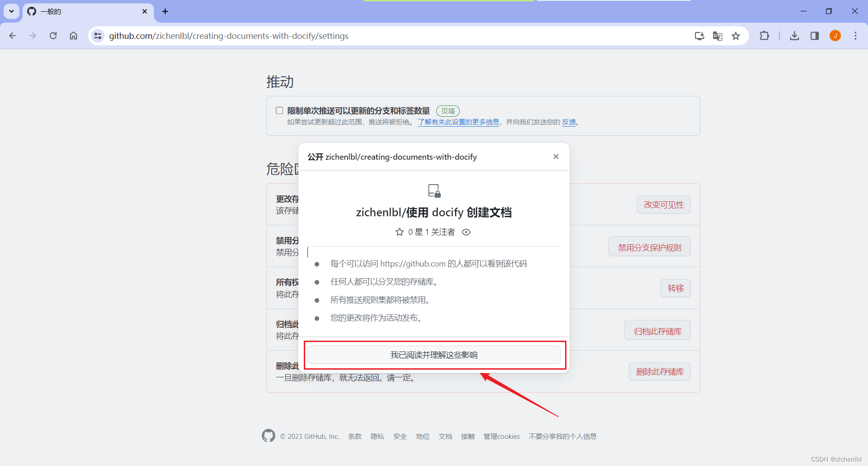Open the 反馈 feedback link
The image size is (868, 466).
pyautogui.click(x=569, y=122)
